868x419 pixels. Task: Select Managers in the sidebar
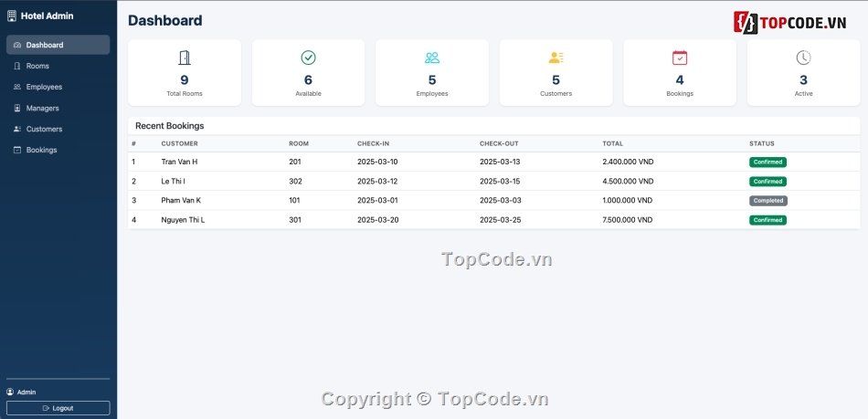click(x=58, y=108)
